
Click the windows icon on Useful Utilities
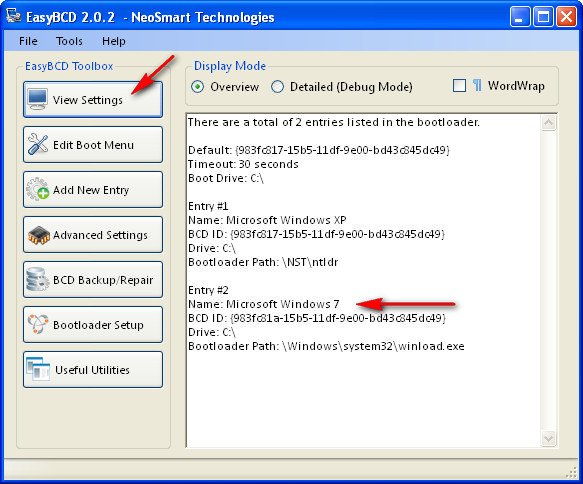[38, 369]
